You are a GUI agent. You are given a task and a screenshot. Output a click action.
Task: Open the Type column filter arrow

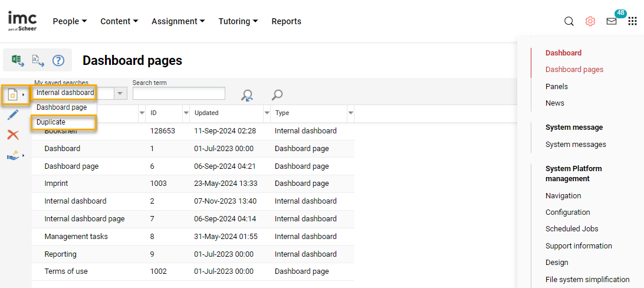point(350,113)
